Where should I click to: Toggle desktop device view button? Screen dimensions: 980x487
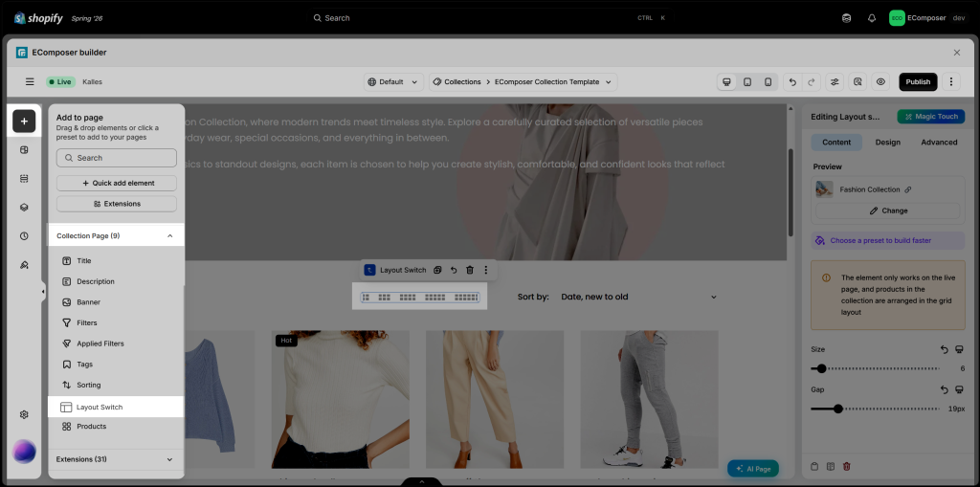(x=727, y=82)
